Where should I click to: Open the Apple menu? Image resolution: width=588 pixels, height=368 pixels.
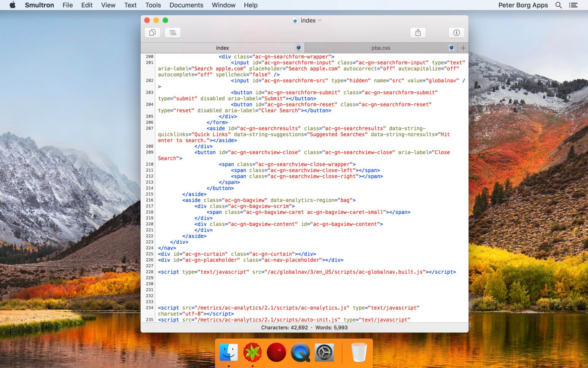(13, 5)
